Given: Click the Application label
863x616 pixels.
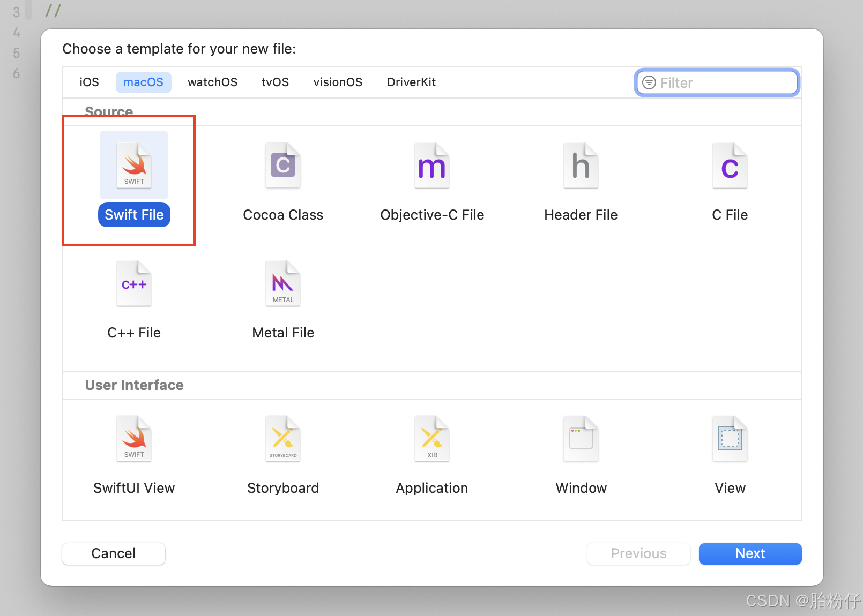Looking at the screenshot, I should tap(432, 488).
